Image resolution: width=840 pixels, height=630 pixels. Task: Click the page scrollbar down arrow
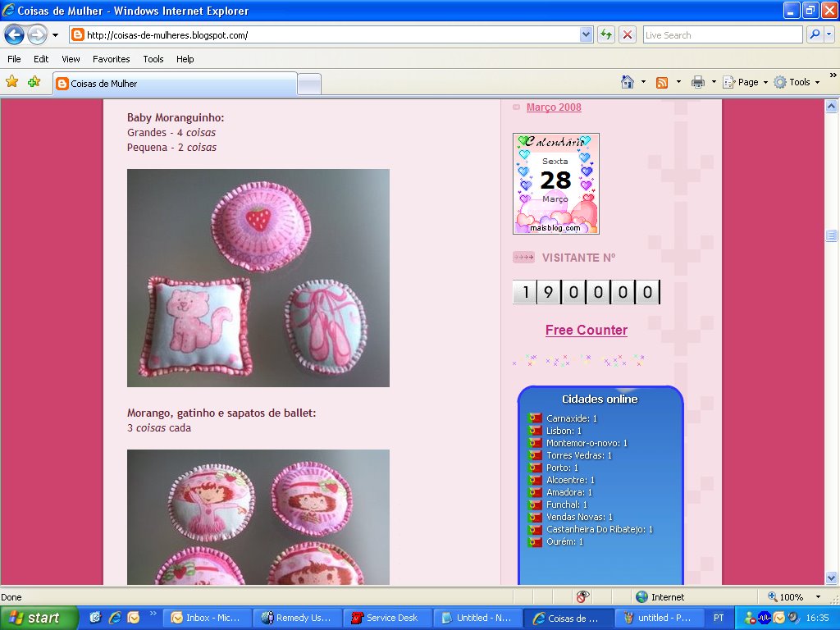(831, 578)
